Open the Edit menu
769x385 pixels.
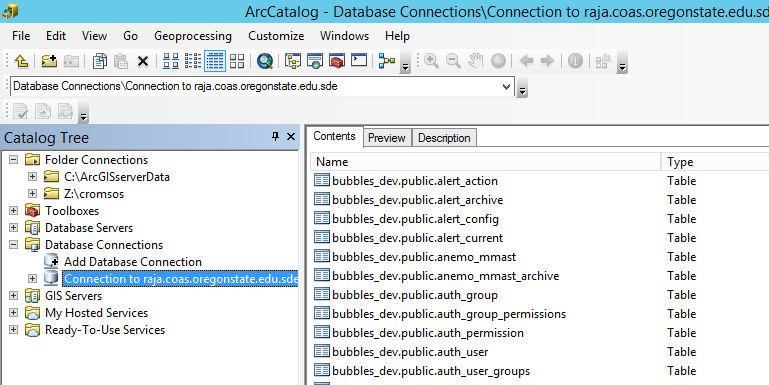click(56, 36)
